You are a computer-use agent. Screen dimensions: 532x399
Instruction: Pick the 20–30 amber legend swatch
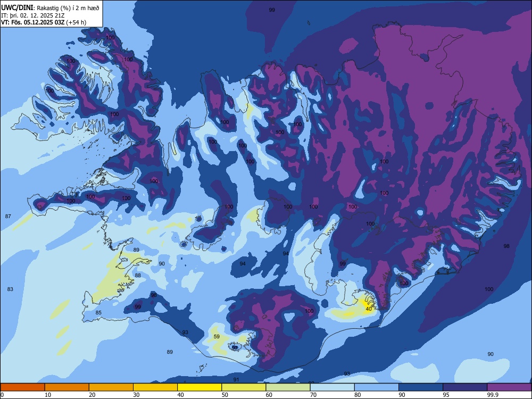tap(111, 387)
